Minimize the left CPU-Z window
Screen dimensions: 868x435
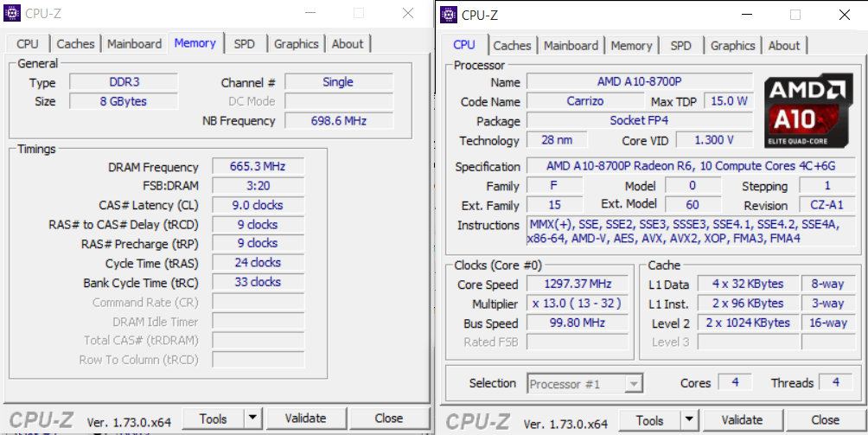309,13
